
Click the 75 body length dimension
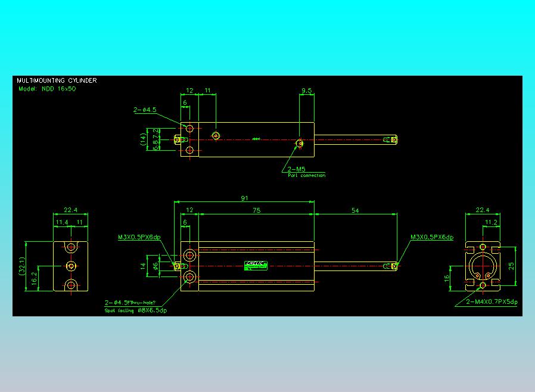(x=257, y=210)
